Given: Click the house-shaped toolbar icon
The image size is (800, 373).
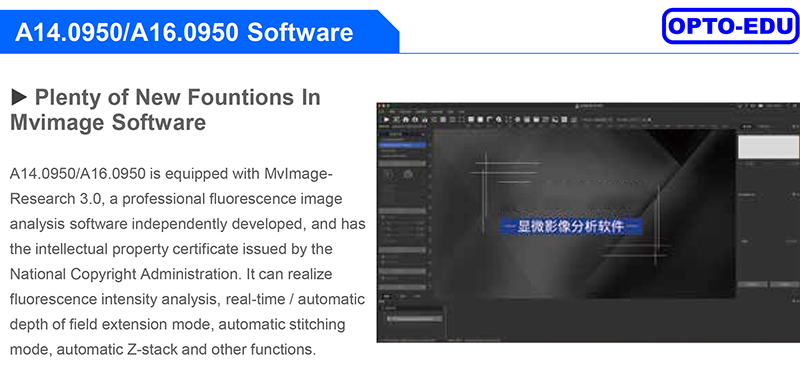Looking at the screenshot, I should coord(406,119).
